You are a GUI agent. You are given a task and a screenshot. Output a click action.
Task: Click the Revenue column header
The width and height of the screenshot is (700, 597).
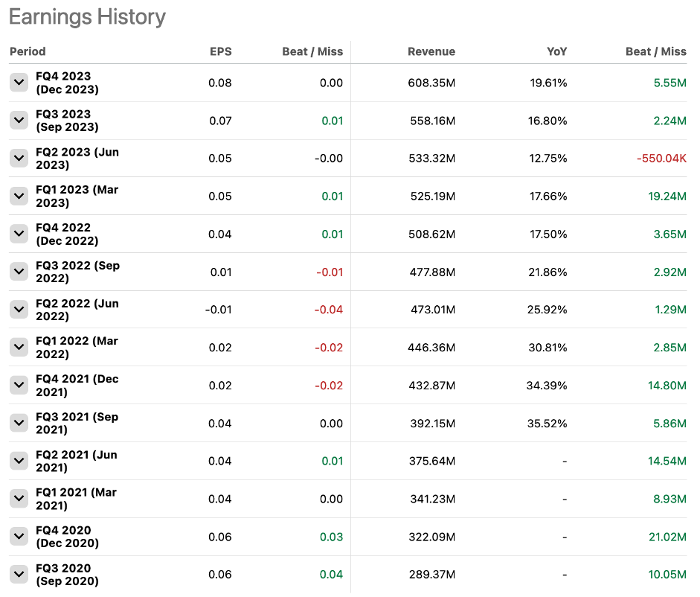(x=431, y=51)
